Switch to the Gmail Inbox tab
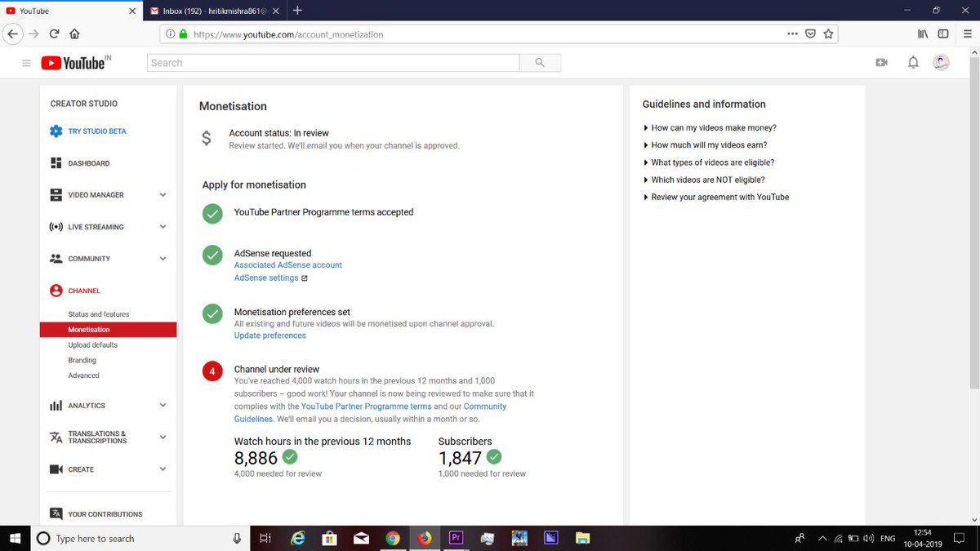Screen dimensions: 980x551 (214, 11)
